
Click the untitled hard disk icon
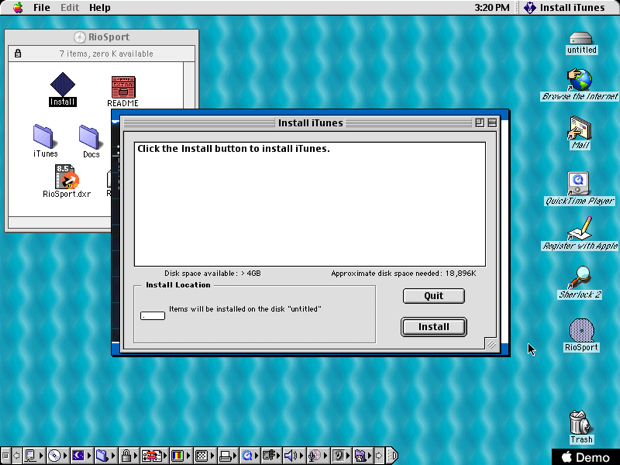pos(581,43)
